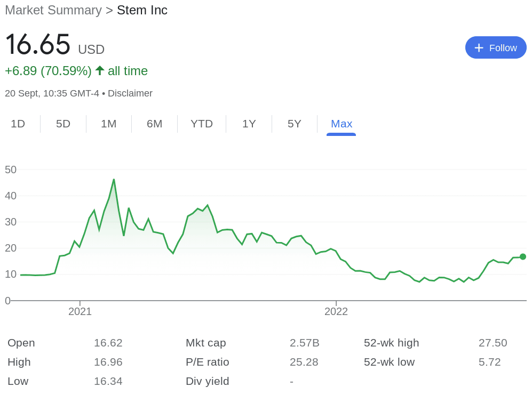Click the +6.89 (70.59%) change text
532x395 pixels.
[x=48, y=71]
